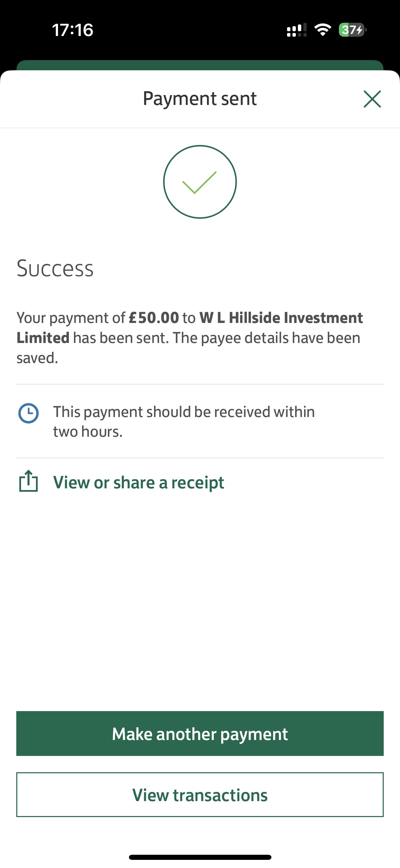
Task: Open View transactions
Action: click(200, 795)
